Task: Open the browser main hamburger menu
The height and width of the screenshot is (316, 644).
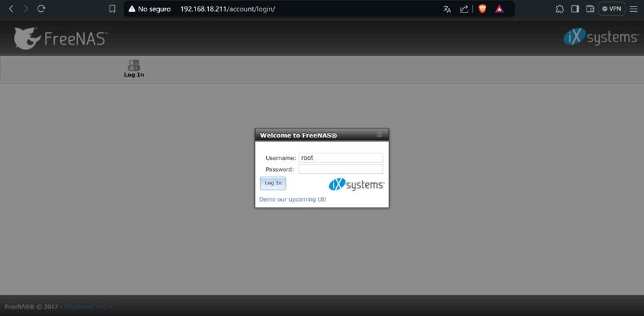Action: [x=633, y=9]
